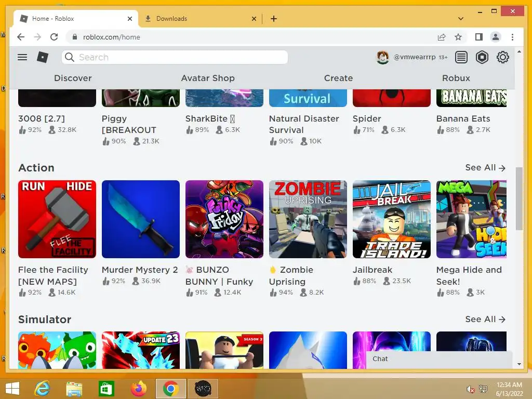Screen dimensions: 532x399
Task: Click the vmwearrrp avatar profile picture
Action: 383,57
